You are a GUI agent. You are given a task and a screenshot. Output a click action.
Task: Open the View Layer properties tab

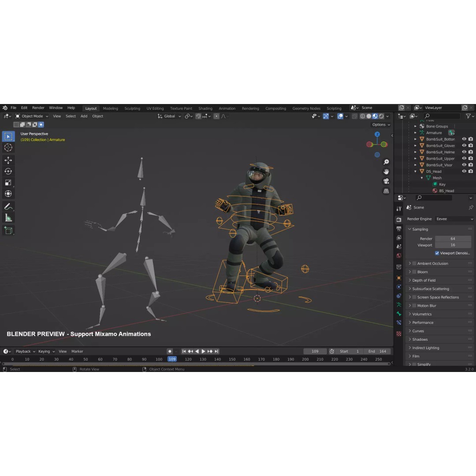click(x=399, y=238)
